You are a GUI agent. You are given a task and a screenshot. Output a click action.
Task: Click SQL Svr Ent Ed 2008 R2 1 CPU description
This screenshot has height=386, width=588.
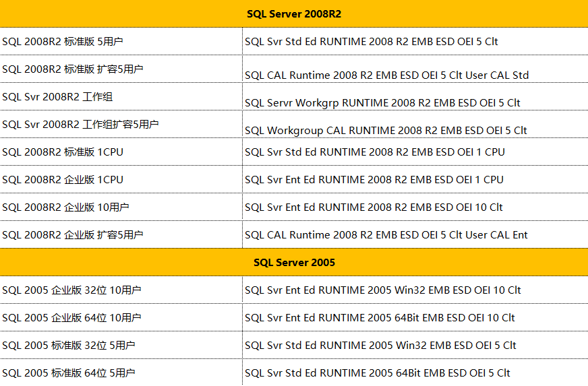pos(415,179)
